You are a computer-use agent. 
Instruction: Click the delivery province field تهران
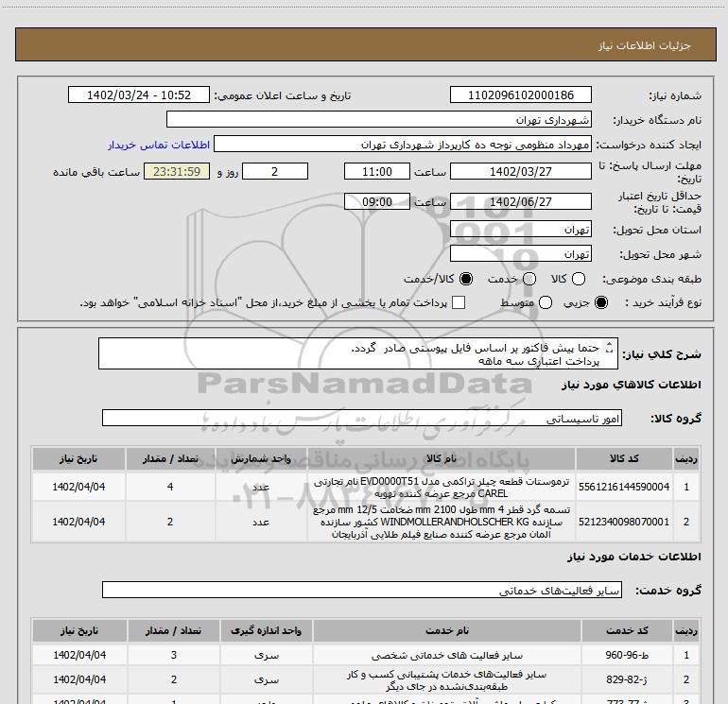click(520, 230)
